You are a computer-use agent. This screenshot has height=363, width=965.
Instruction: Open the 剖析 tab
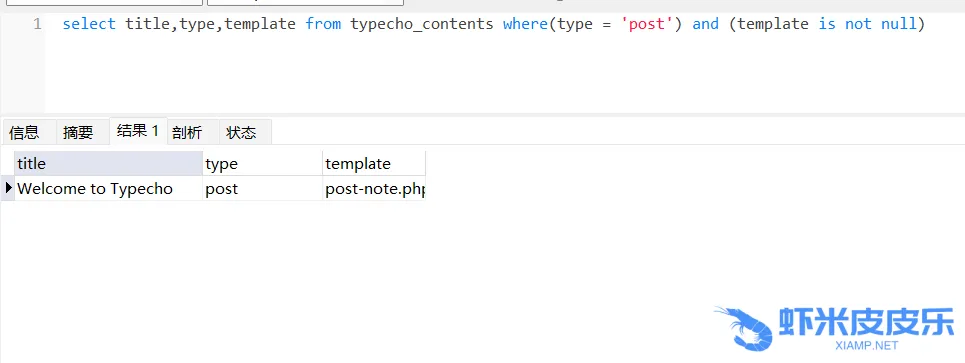[191, 132]
